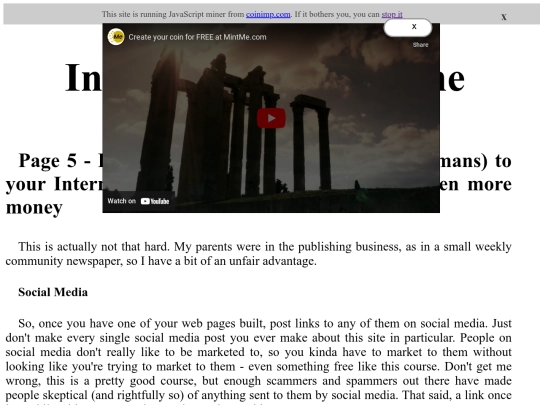Play the MintMe YouTube video

point(271,118)
